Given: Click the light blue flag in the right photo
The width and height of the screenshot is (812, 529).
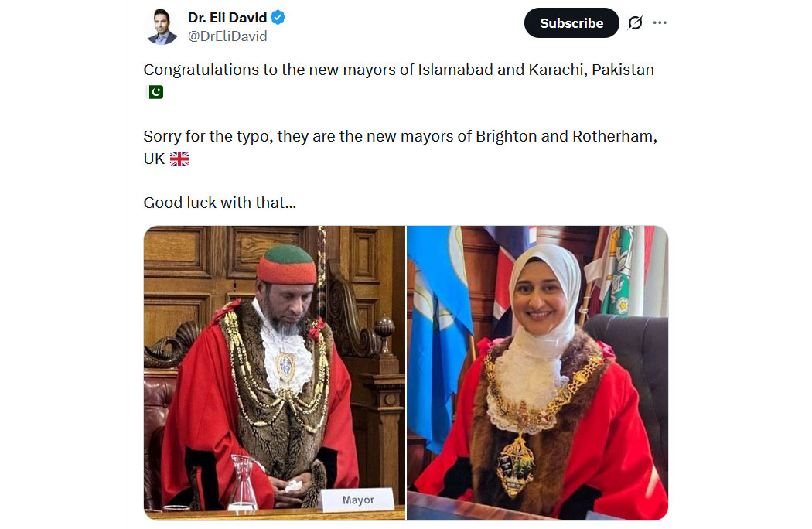Looking at the screenshot, I should pos(438,336).
